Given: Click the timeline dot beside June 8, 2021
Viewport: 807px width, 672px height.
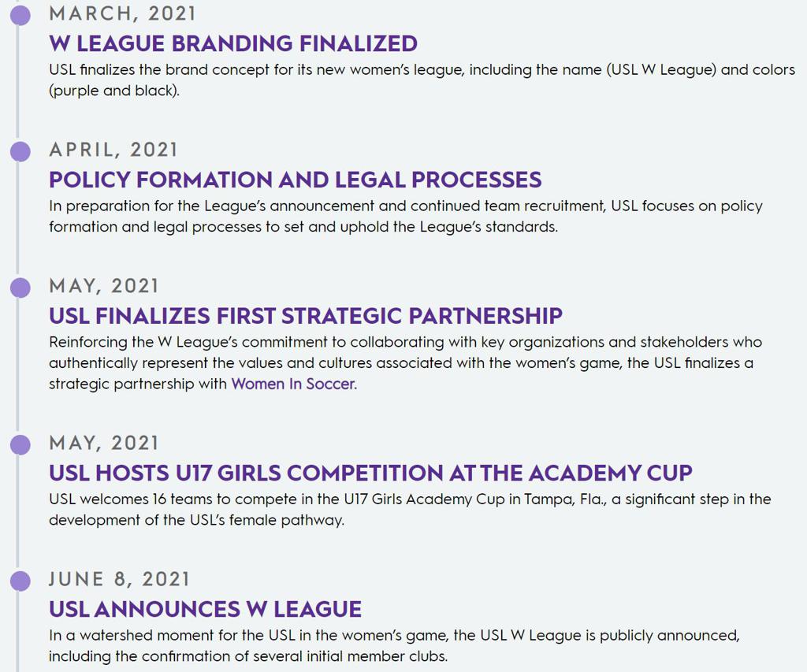Looking at the screenshot, I should (x=20, y=581).
